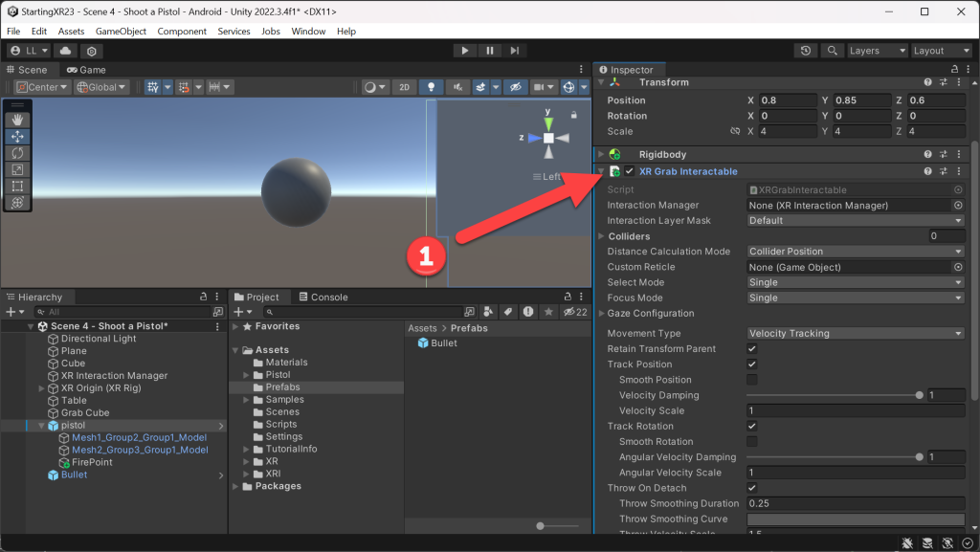980x552 pixels.
Task: Click the Project search-by-type icon
Action: pyautogui.click(x=488, y=312)
